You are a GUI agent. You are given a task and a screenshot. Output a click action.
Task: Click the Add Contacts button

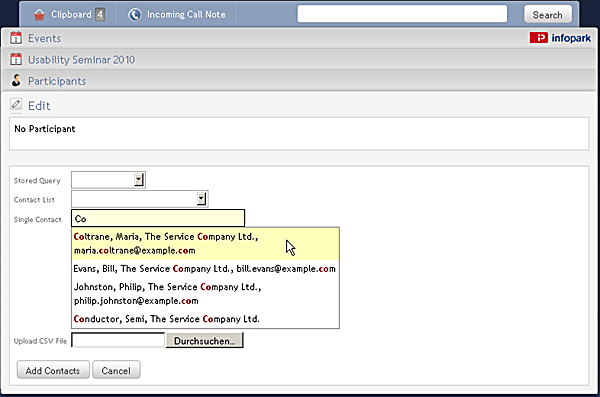pyautogui.click(x=53, y=370)
